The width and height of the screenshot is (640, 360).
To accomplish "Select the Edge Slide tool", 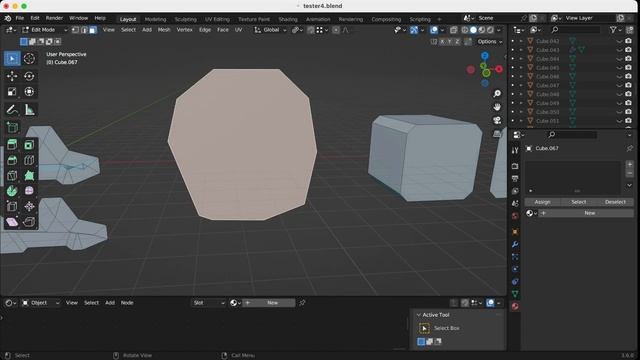I will [x=12, y=207].
